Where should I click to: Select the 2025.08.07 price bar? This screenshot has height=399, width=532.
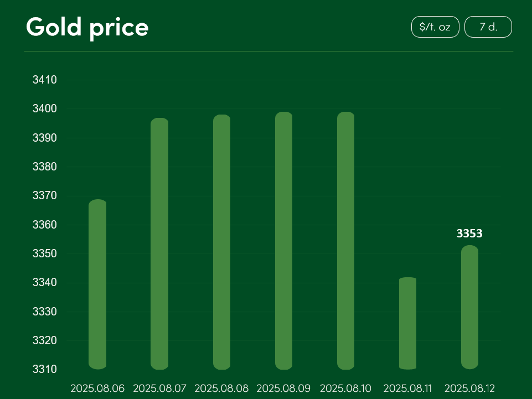[159, 243]
